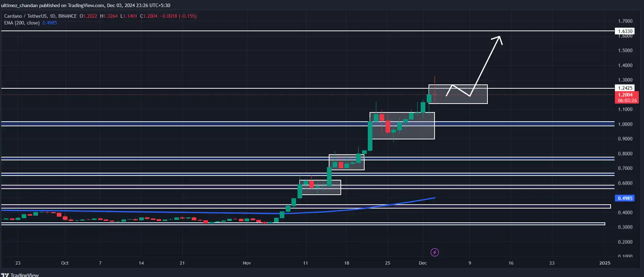The image size is (644, 277).
Task: Click the TradingView logo at bottom left
Action: coord(20,275)
